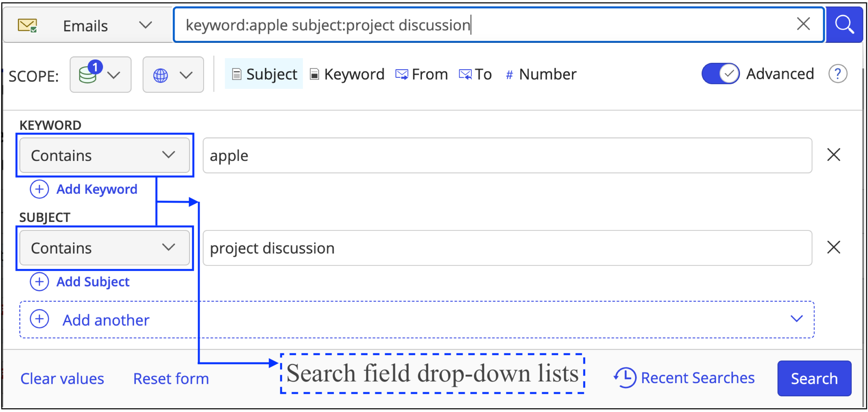The image size is (868, 412).
Task: Clear the search box with X icon
Action: click(x=803, y=24)
